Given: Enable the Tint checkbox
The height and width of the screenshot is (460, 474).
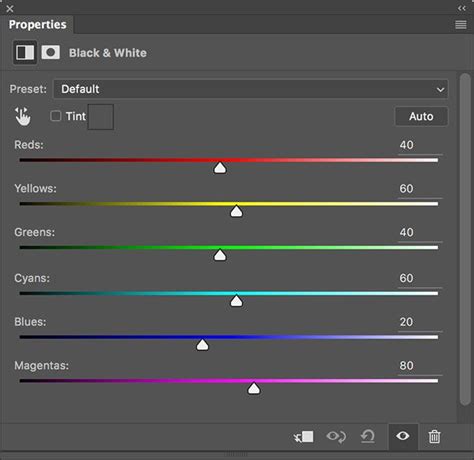Looking at the screenshot, I should point(56,116).
